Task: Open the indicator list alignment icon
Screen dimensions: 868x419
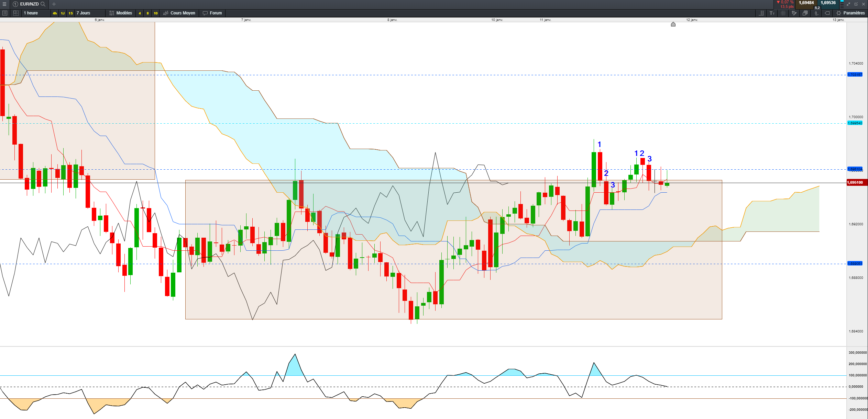Action: pos(761,13)
